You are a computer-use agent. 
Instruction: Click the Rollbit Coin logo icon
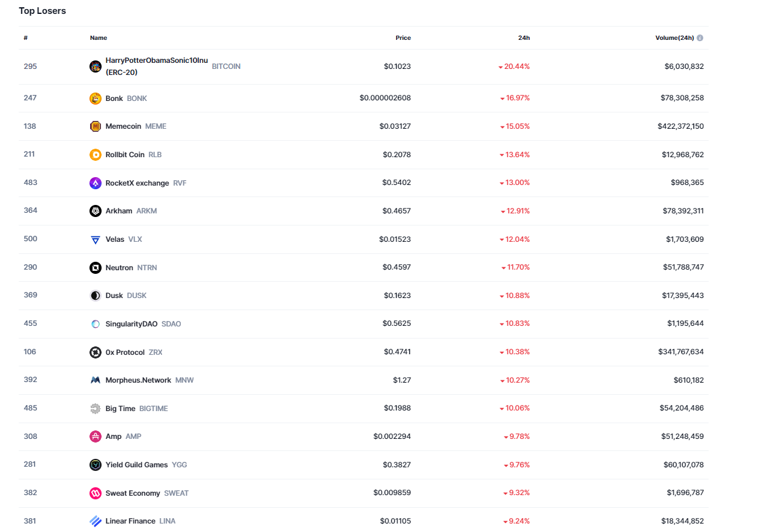click(x=95, y=155)
